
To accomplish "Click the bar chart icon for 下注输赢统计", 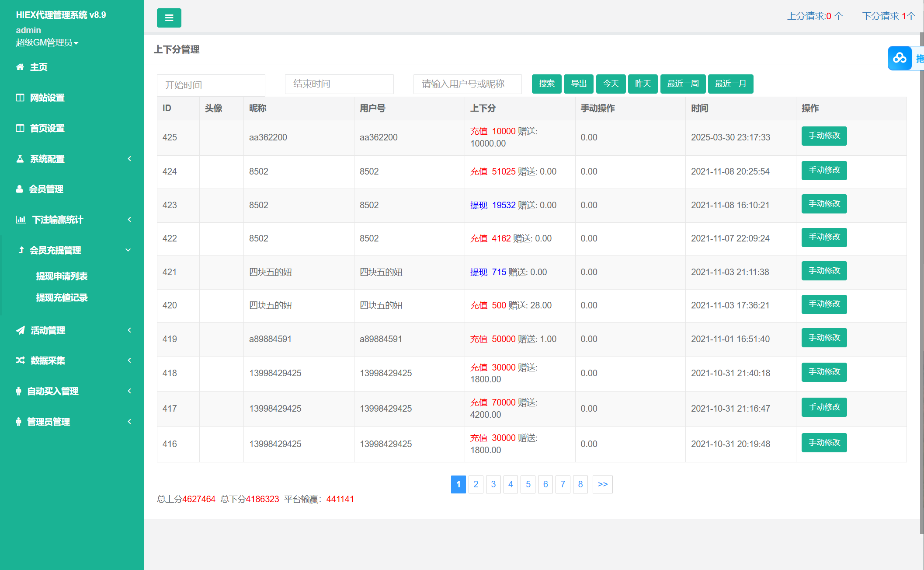I will (x=21, y=220).
